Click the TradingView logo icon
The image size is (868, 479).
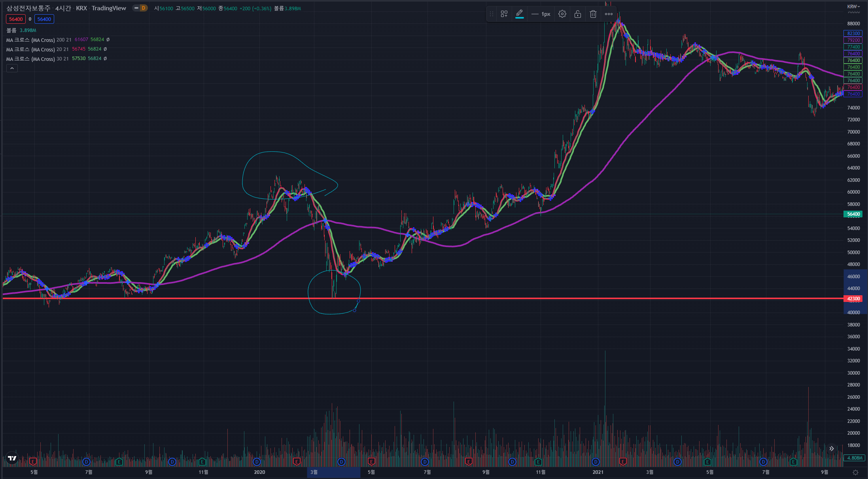(12, 458)
